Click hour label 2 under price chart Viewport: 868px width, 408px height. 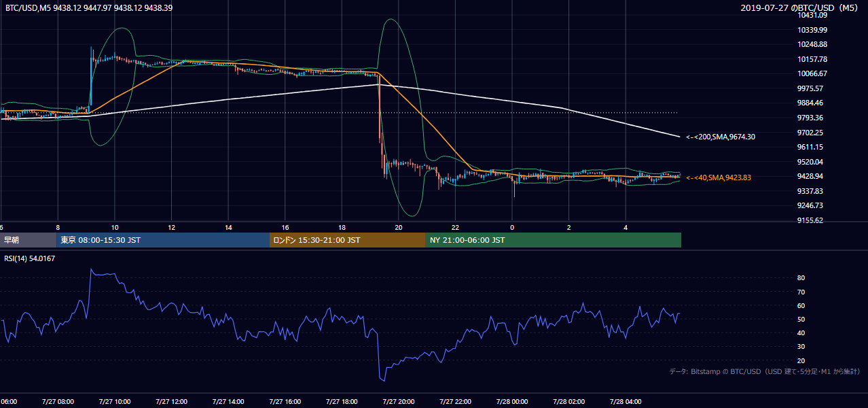(x=569, y=227)
